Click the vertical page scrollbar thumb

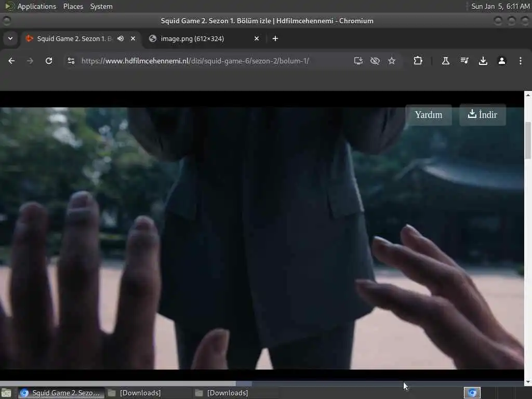click(528, 140)
